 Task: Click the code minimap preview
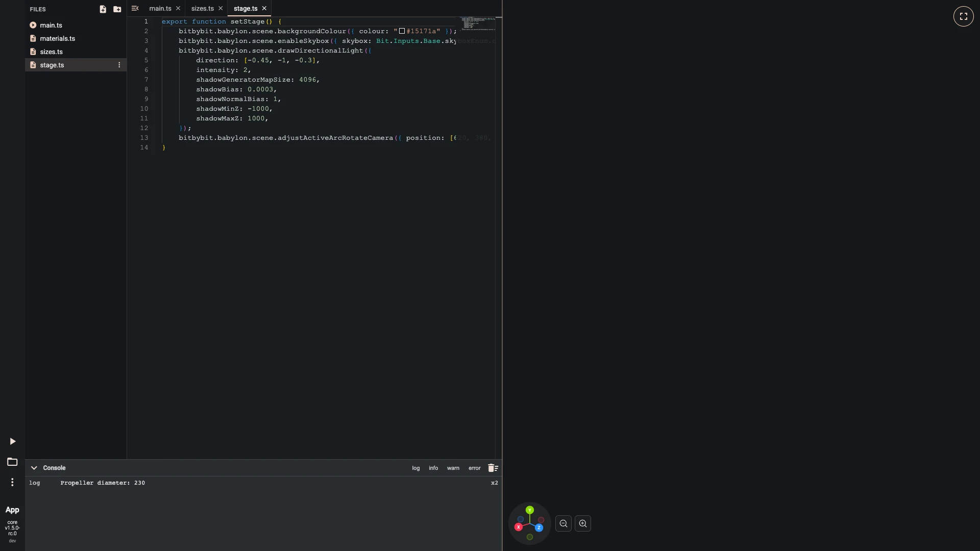pyautogui.click(x=478, y=24)
